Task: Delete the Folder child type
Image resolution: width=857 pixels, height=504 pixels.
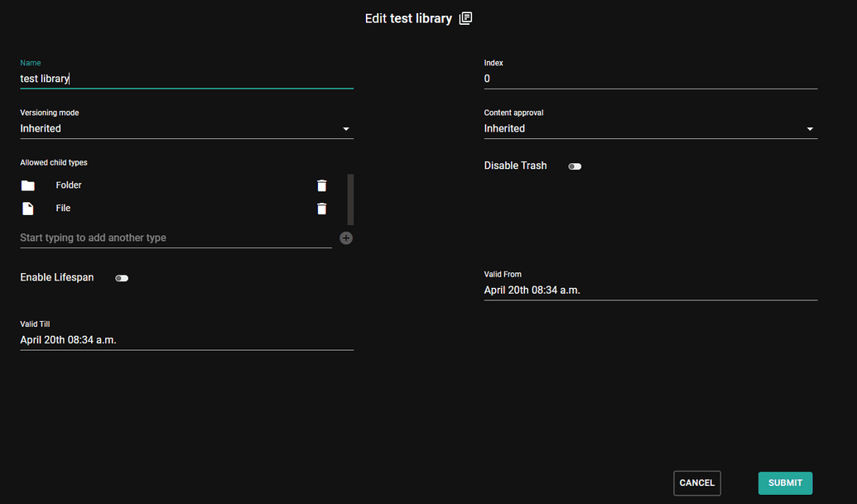Action: tap(322, 185)
